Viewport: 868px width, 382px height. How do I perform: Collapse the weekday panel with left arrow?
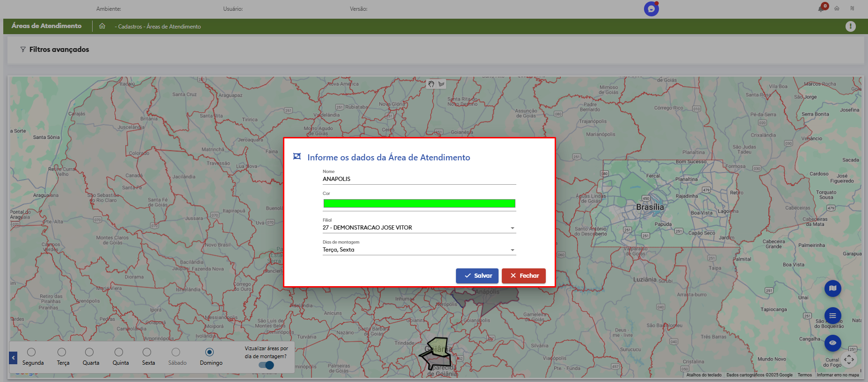pyautogui.click(x=14, y=358)
